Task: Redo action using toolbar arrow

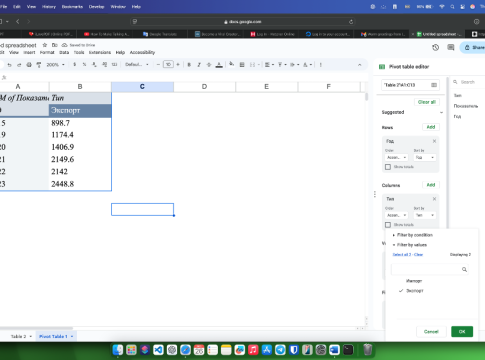Action: (19, 65)
